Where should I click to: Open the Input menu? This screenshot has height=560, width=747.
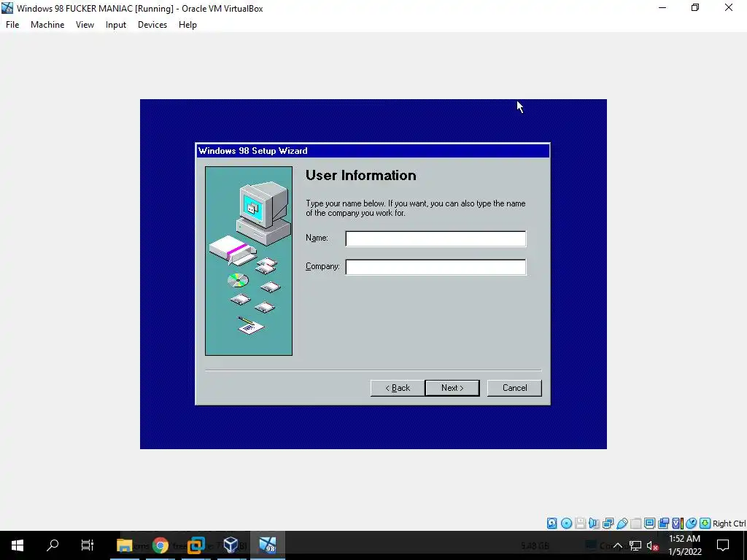[116, 25]
